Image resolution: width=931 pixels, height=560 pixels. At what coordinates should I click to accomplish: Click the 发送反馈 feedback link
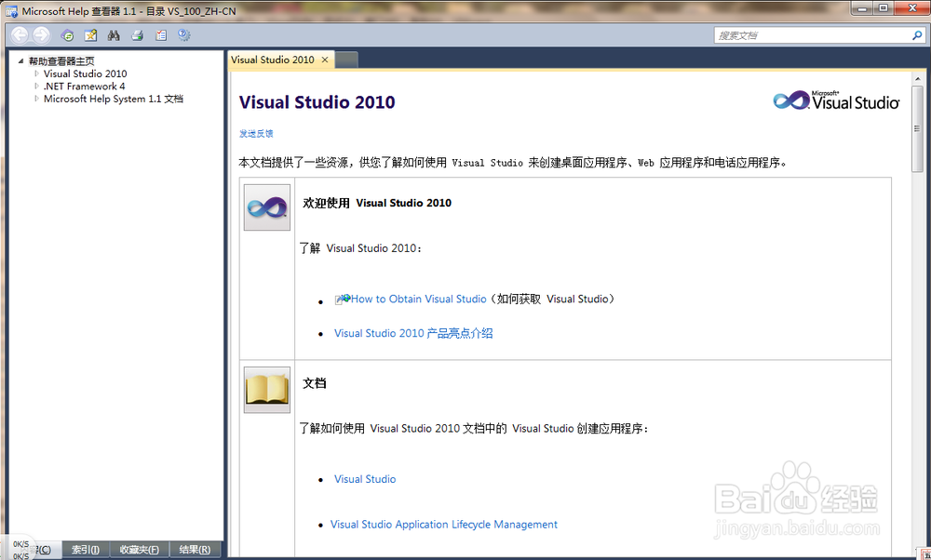click(x=255, y=133)
